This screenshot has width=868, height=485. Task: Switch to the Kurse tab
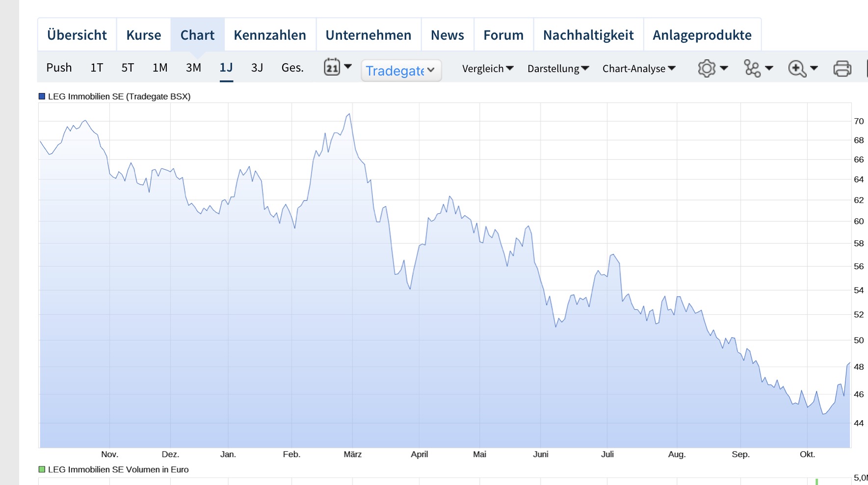(x=144, y=35)
